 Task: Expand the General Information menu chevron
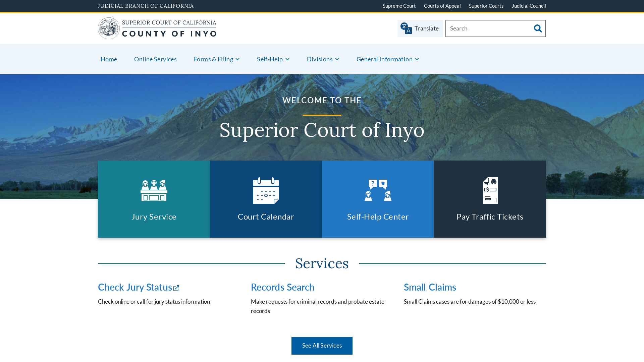pyautogui.click(x=417, y=59)
